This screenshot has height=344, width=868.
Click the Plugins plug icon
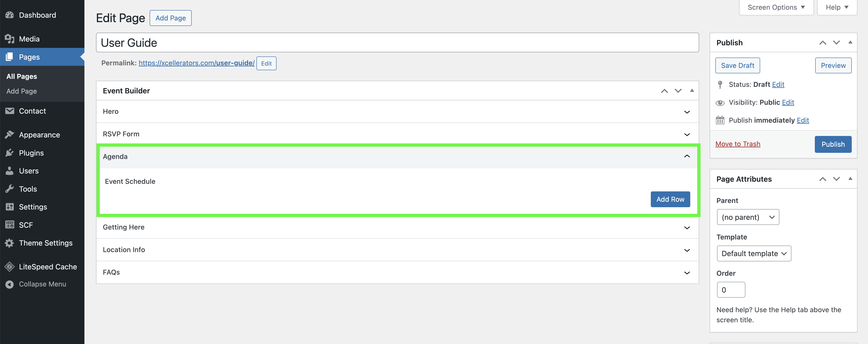(x=9, y=153)
